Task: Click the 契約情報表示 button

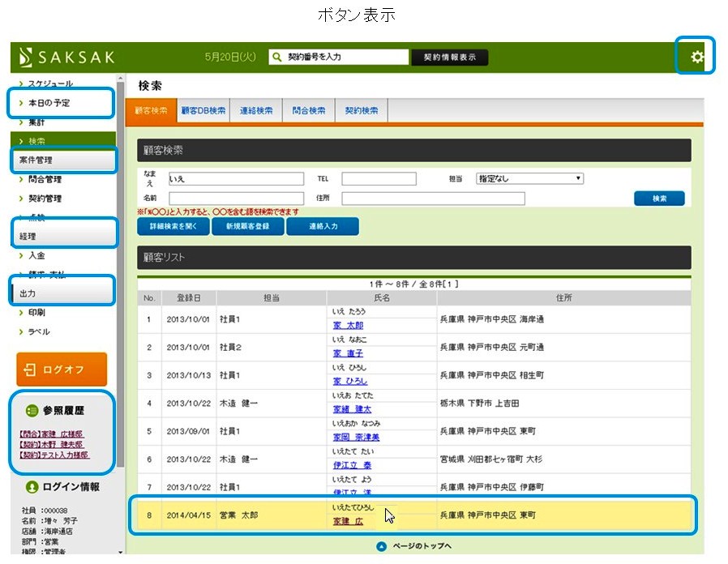Action: [449, 57]
